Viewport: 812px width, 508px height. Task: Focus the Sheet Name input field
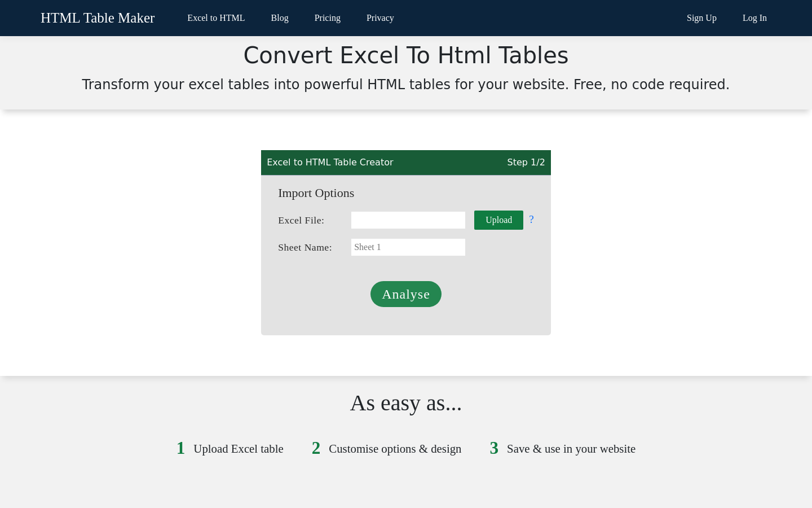pyautogui.click(x=408, y=247)
